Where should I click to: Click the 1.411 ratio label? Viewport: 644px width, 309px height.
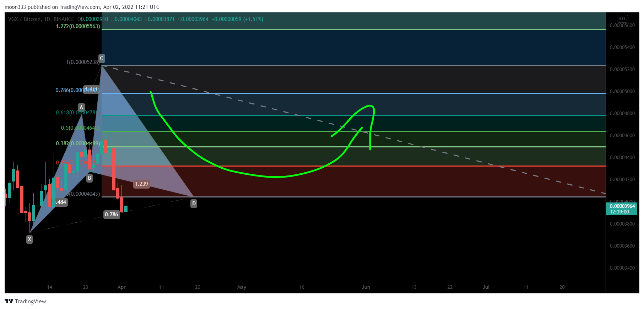91,90
